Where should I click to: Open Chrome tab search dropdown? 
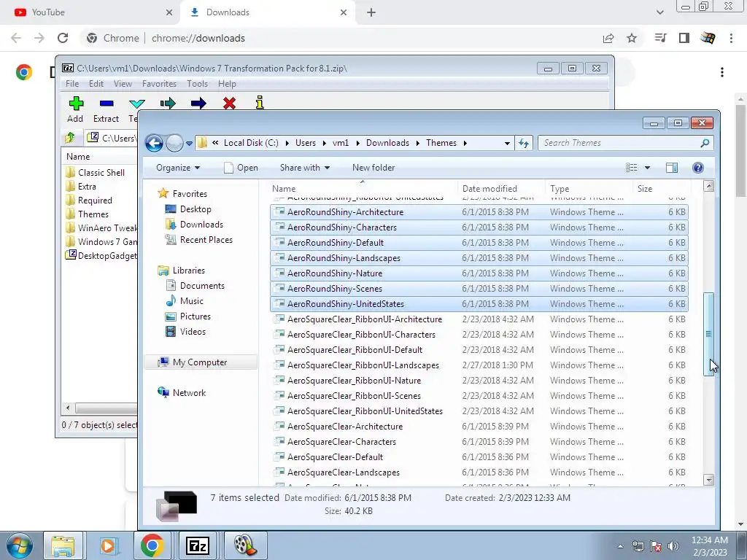pos(659,12)
